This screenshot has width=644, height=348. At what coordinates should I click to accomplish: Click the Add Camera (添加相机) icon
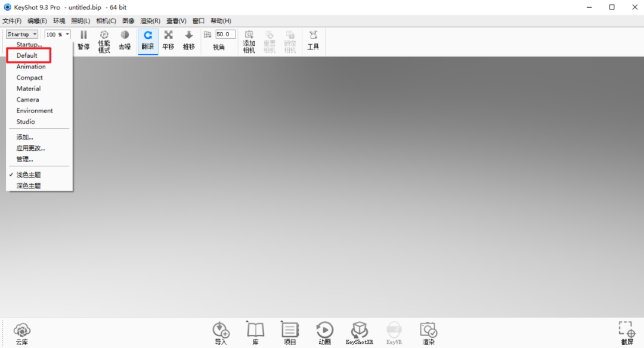(x=249, y=41)
